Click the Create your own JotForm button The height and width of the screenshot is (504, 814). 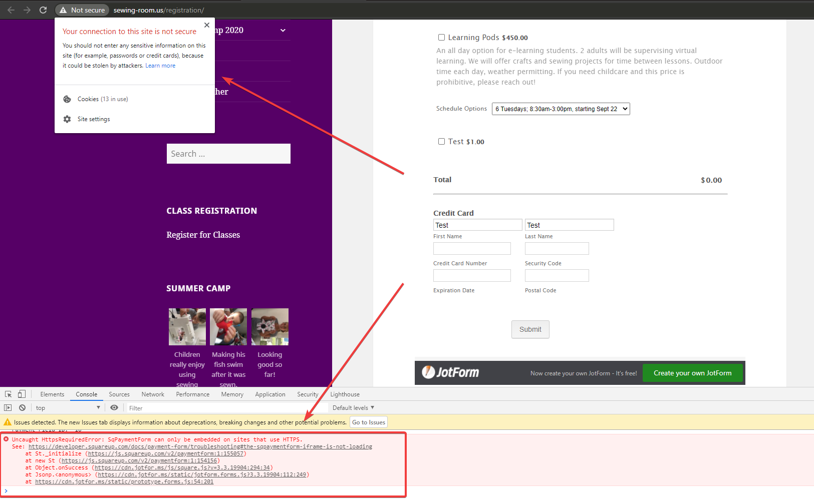[692, 373]
